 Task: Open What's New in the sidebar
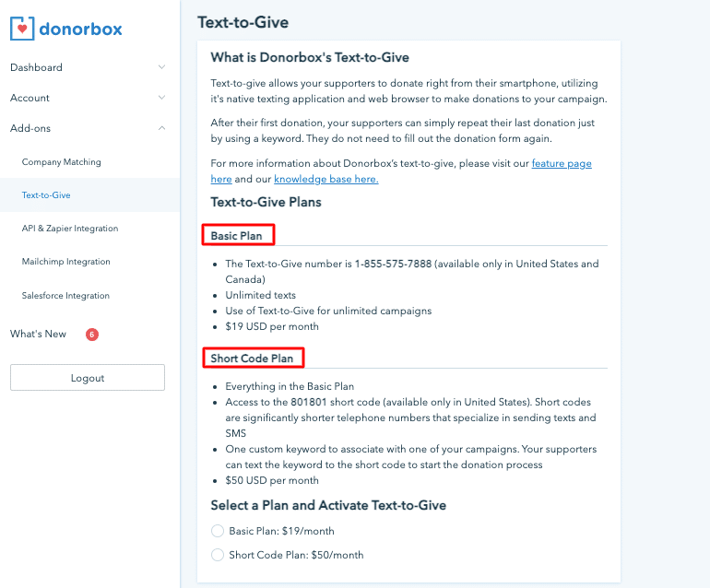point(39,335)
